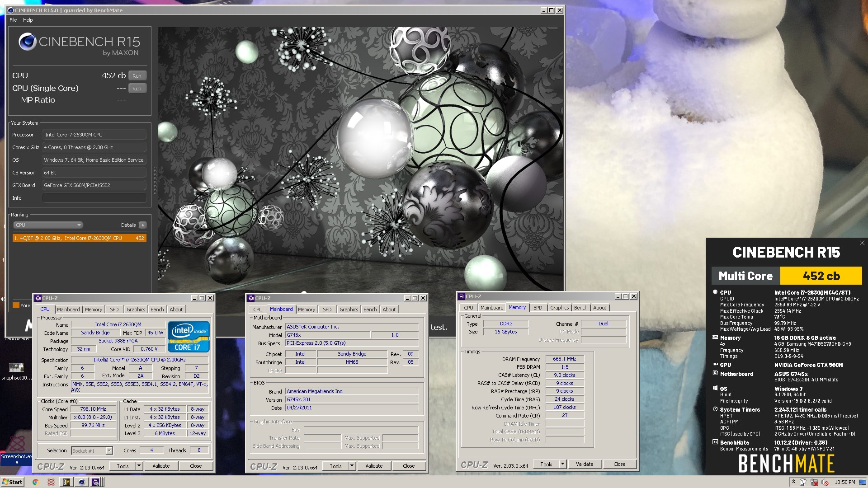Show hidden tray icons with the chevron
Image resolution: width=868 pixels, height=488 pixels.
tap(793, 482)
